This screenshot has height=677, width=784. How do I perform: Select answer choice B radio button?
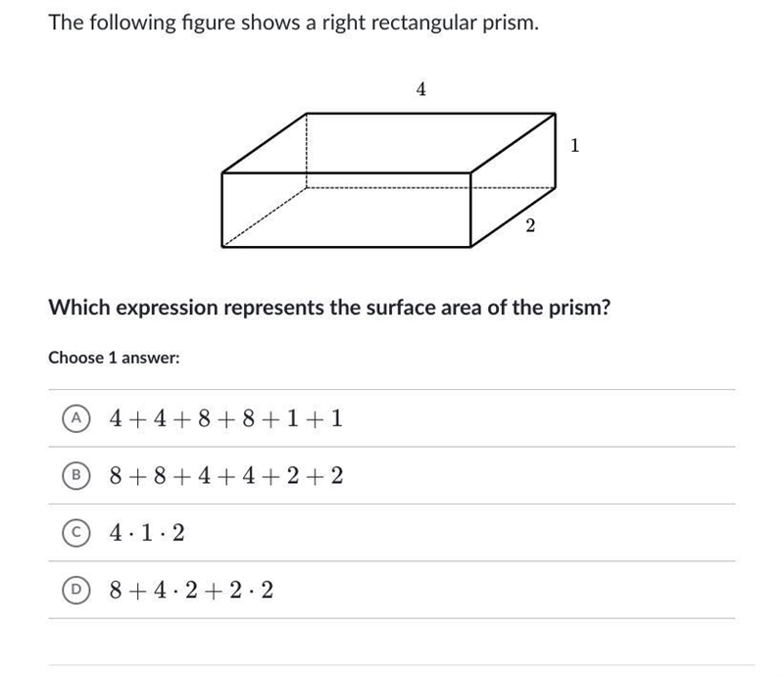pos(76,475)
